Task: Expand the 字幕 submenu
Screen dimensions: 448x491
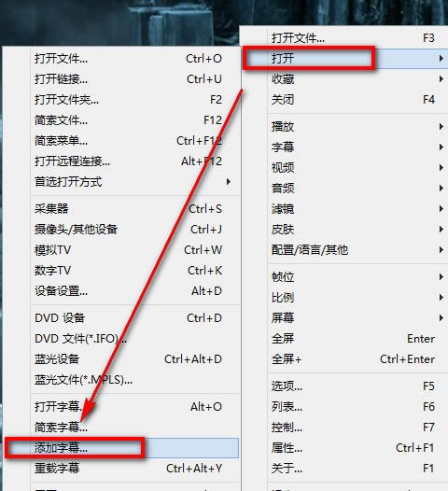Action: pos(358,147)
